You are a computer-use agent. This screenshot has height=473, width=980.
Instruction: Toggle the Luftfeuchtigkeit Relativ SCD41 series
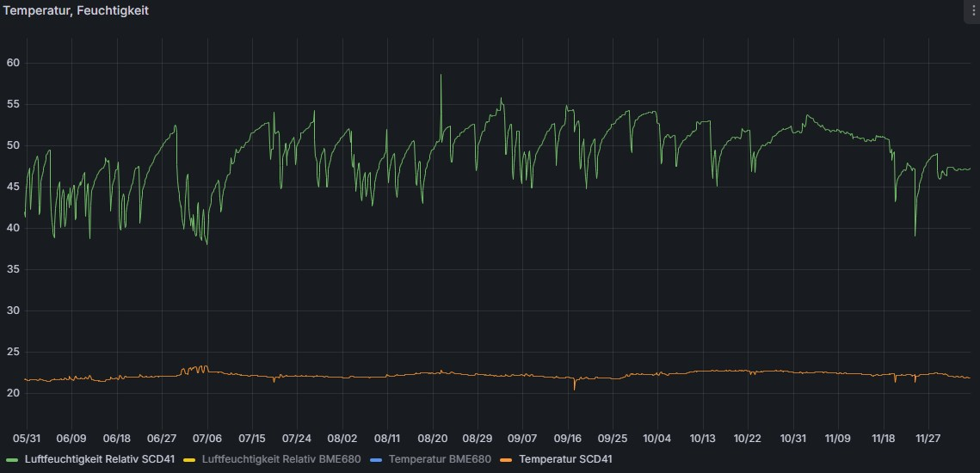pyautogui.click(x=97, y=459)
